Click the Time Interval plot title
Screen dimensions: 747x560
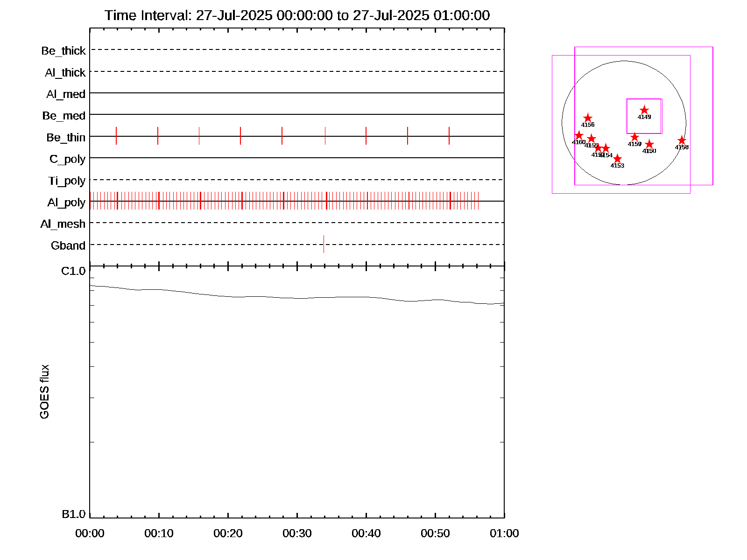click(297, 15)
